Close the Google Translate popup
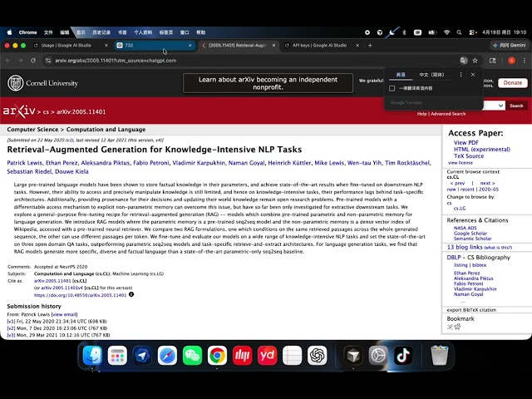The image size is (532, 399). 473,74
